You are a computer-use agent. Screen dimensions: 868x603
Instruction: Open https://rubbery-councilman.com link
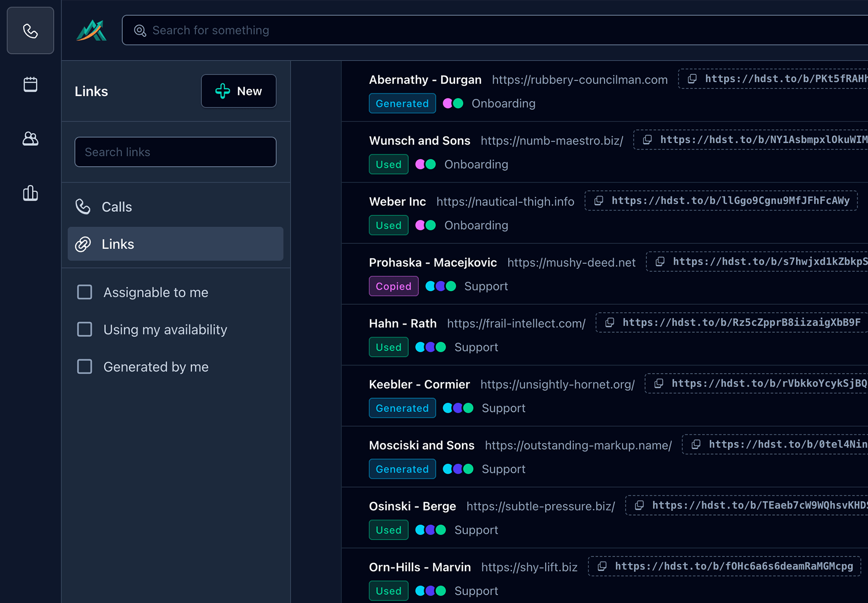[x=580, y=80]
